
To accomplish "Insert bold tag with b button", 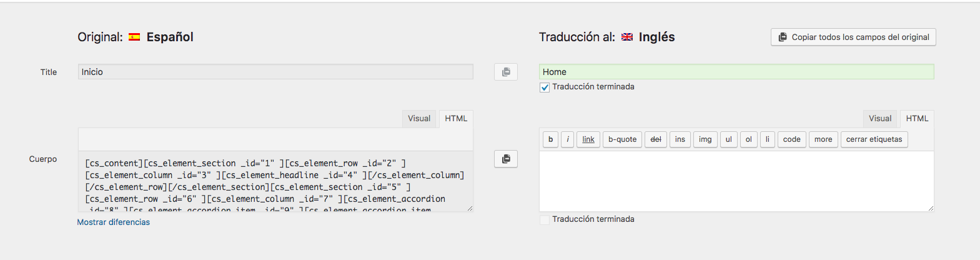I will coord(550,139).
